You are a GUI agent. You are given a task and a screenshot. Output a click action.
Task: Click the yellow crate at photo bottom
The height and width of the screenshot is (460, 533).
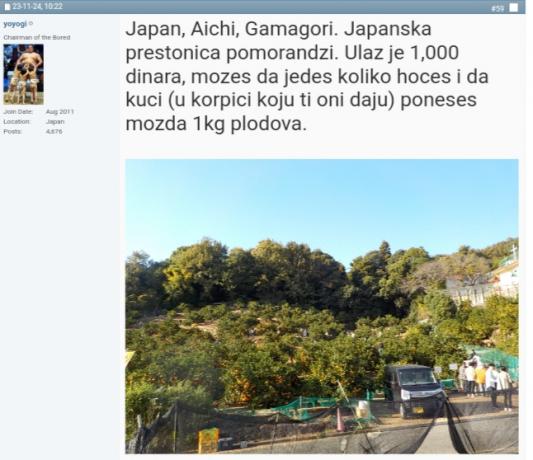209,440
